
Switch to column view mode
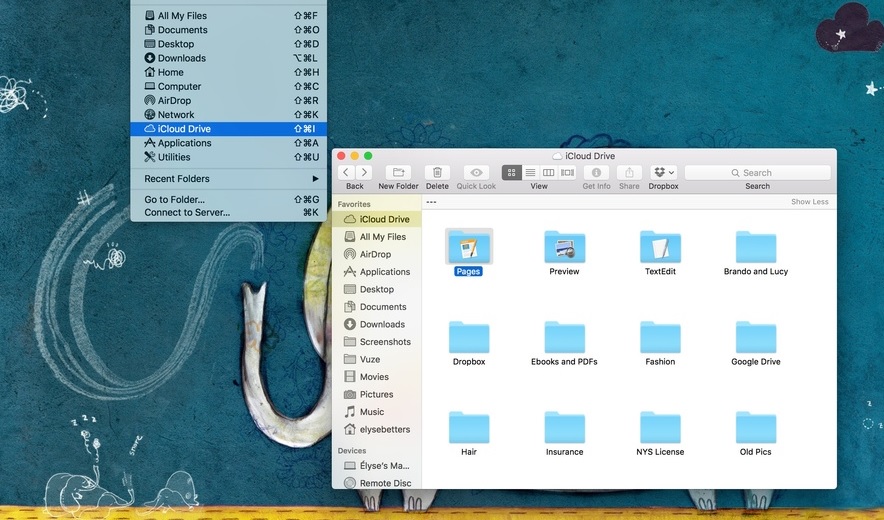point(548,173)
